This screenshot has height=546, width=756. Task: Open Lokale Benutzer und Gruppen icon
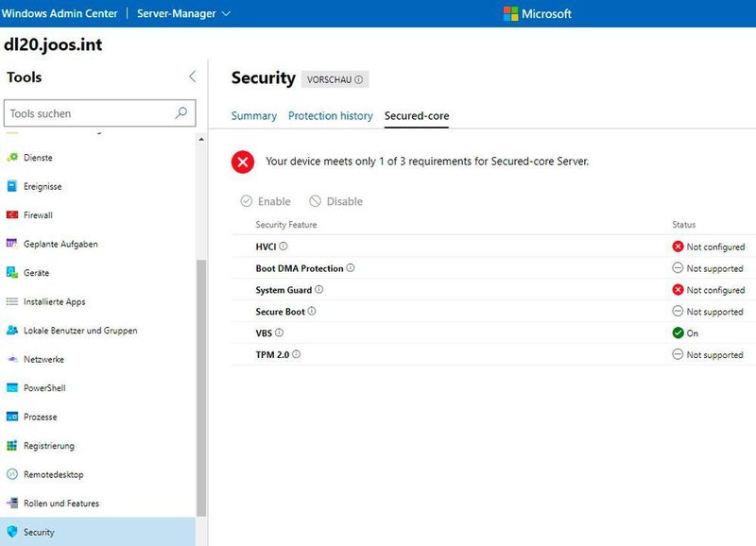click(12, 330)
